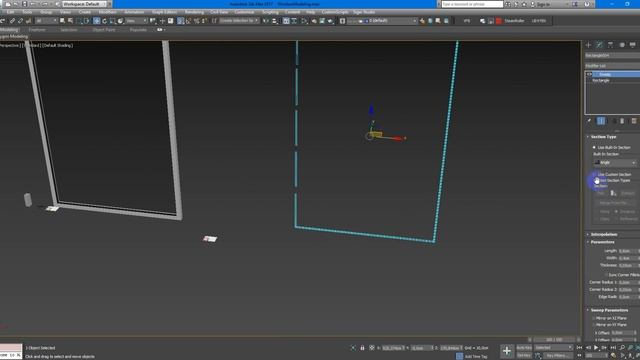The width and height of the screenshot is (640, 360).
Task: Open the Select by Name dialog icon
Action: click(x=70, y=21)
